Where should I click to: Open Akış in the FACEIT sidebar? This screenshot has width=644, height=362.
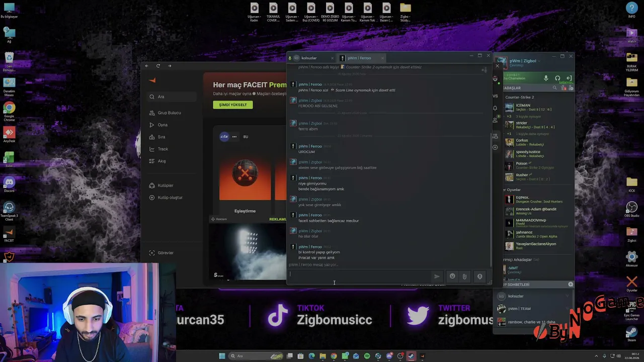(162, 161)
